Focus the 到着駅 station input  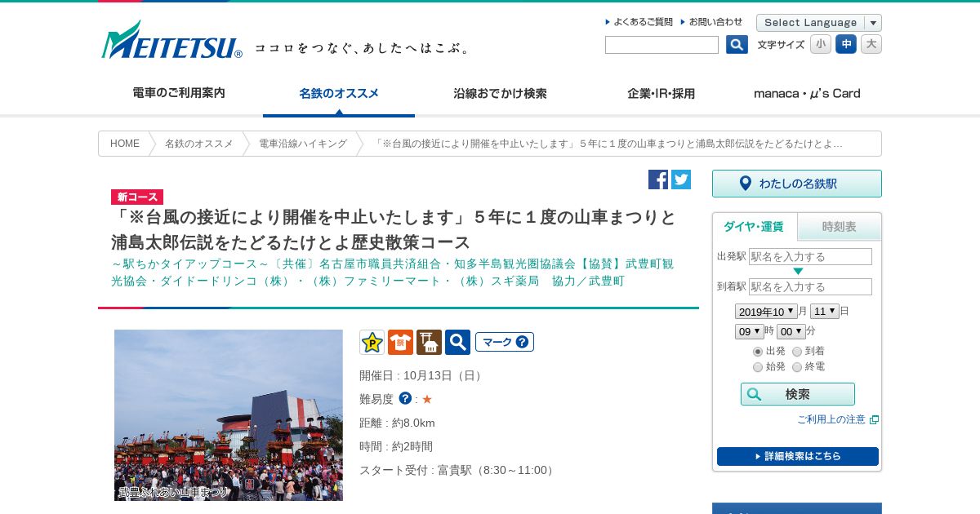[x=810, y=286]
